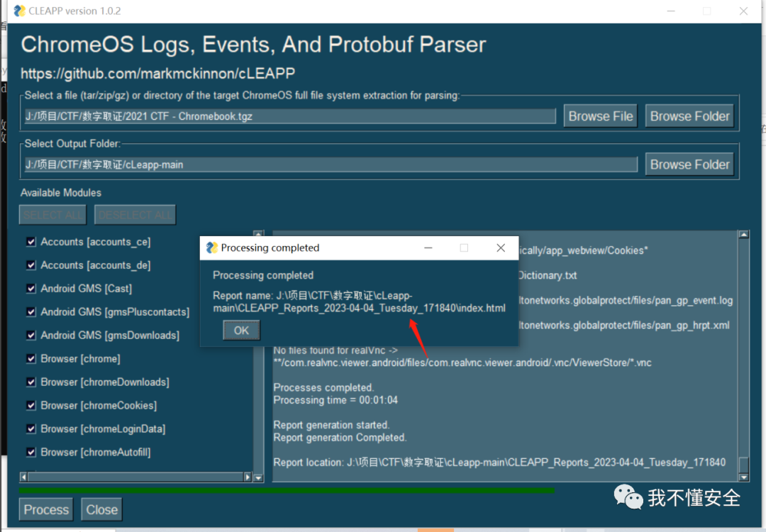Click Browse Folder for output folder
Image resolution: width=766 pixels, height=532 pixels.
tap(689, 165)
